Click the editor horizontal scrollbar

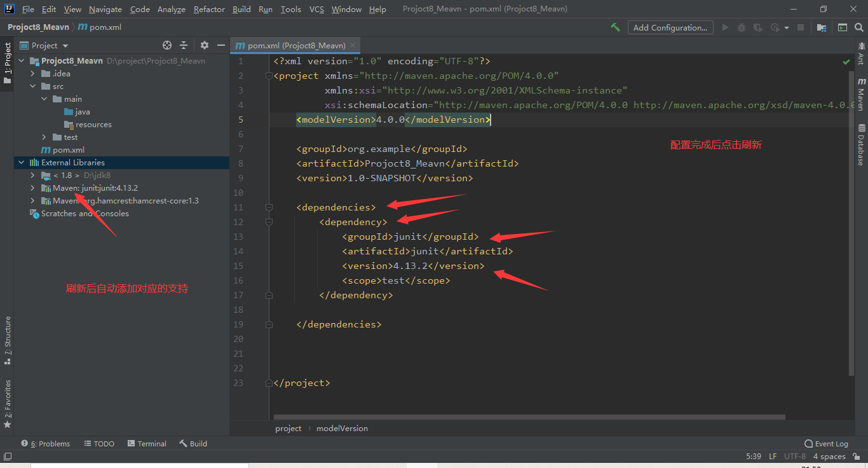click(529, 417)
